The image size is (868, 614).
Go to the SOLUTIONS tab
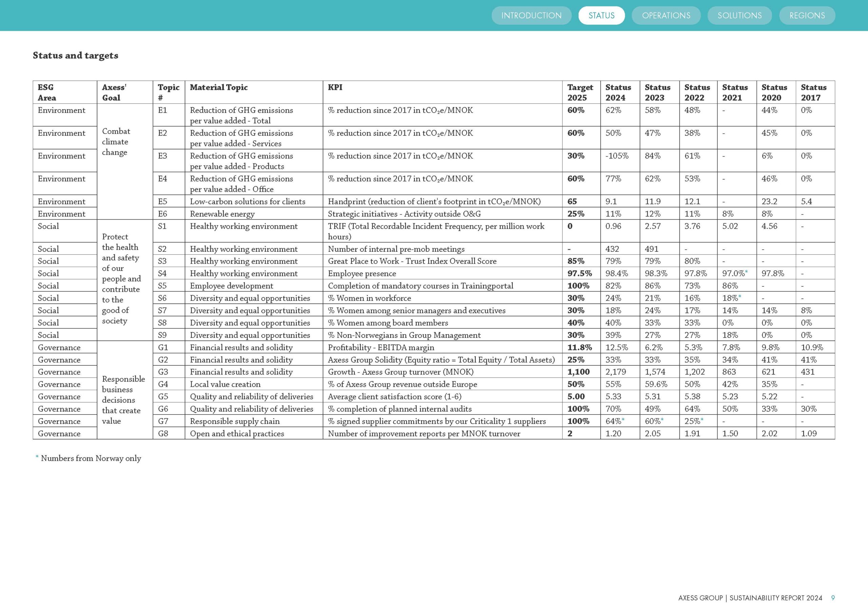coord(739,16)
